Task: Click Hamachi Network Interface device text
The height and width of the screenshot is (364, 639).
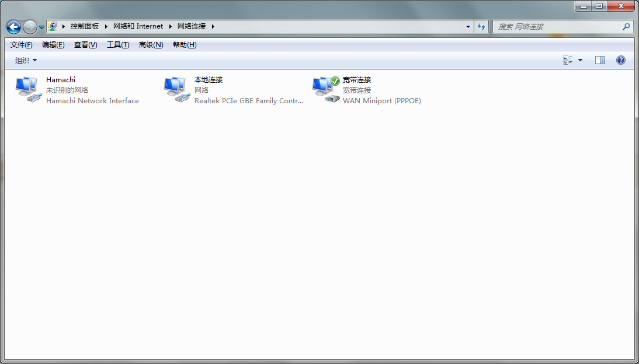Action: [x=92, y=100]
